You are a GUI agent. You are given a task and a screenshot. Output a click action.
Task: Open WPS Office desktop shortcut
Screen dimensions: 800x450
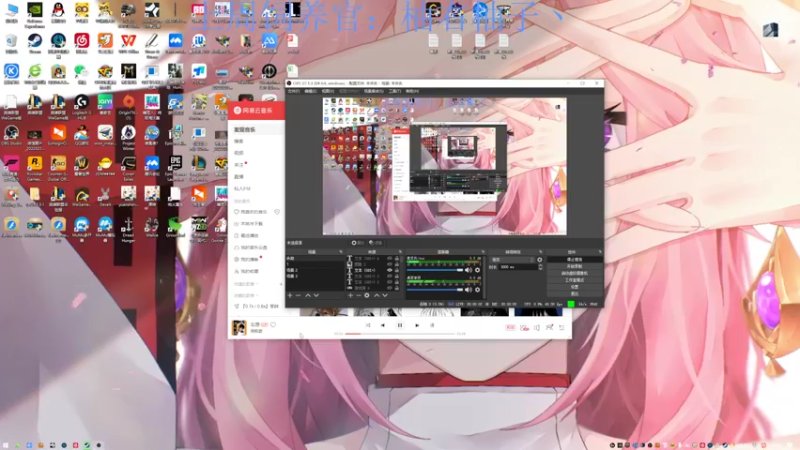pyautogui.click(x=129, y=43)
